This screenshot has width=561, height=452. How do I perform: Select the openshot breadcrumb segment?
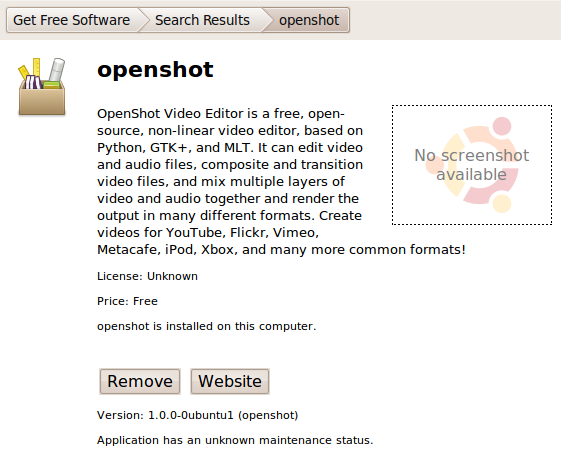[309, 20]
